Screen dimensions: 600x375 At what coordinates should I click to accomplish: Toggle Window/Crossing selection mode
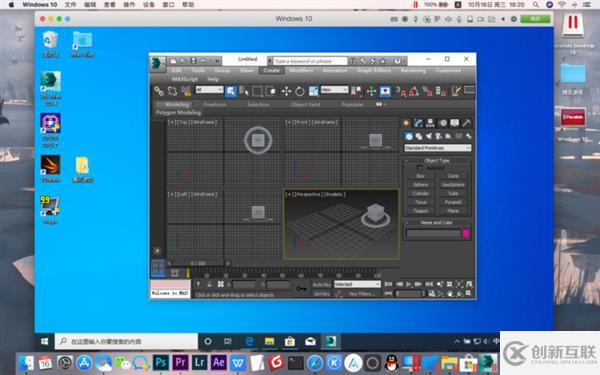271,91
